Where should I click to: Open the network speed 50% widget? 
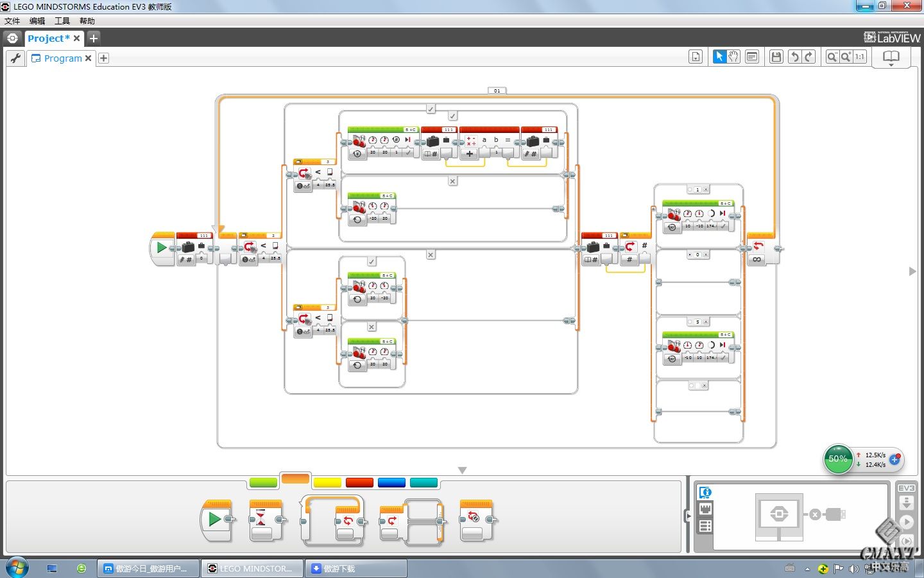coord(838,459)
